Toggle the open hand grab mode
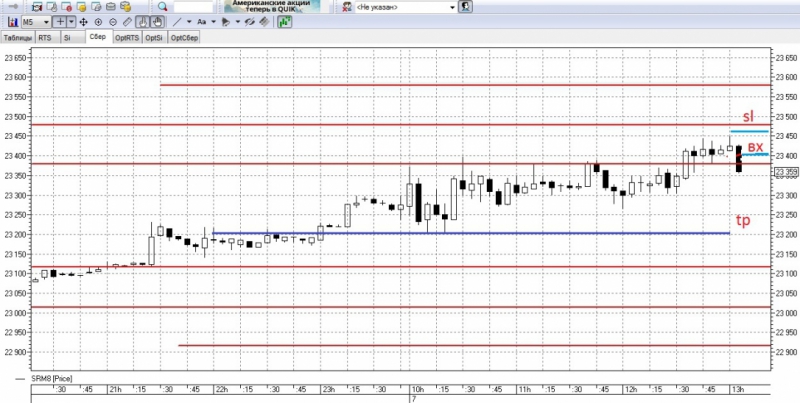Viewport: 800px width, 403px height. (157, 22)
